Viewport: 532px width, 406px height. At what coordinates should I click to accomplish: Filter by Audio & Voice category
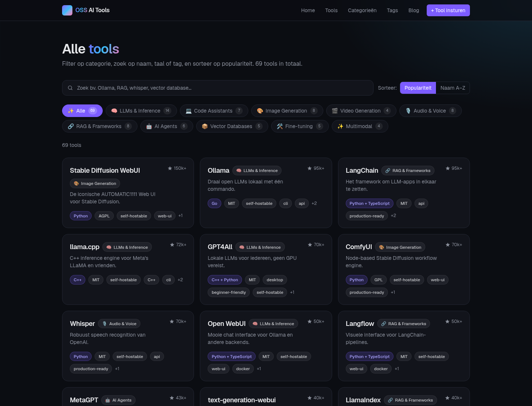click(x=430, y=111)
